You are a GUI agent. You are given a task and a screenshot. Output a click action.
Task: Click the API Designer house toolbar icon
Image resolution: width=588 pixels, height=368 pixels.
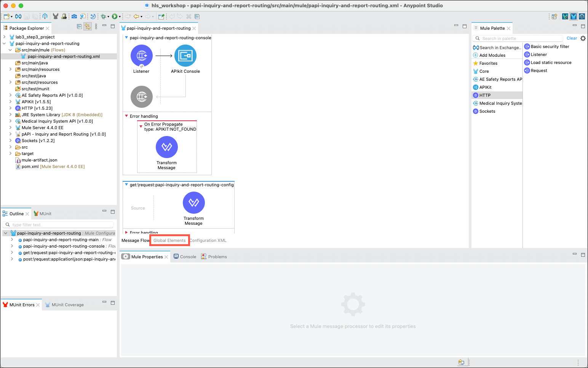coord(45,16)
